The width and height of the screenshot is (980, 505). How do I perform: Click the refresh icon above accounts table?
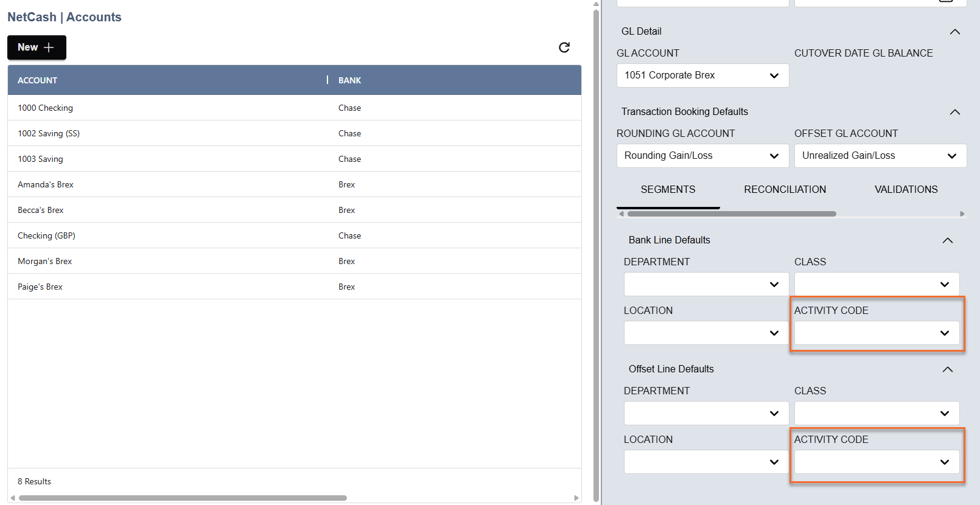click(x=564, y=47)
